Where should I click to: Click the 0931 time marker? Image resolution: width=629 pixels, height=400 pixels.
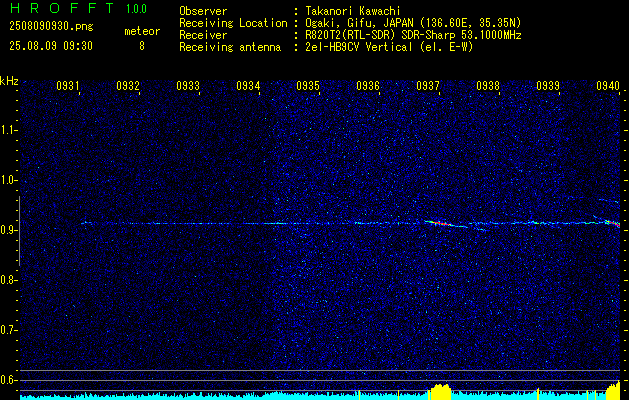pos(67,85)
